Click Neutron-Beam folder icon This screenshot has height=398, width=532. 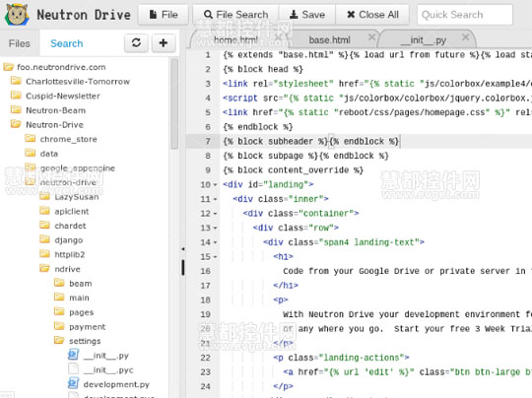coord(16,110)
